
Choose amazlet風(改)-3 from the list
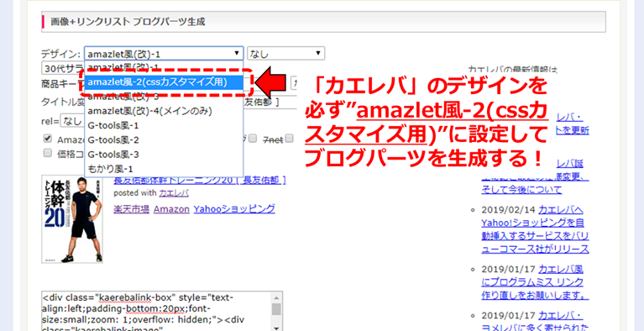(x=164, y=97)
